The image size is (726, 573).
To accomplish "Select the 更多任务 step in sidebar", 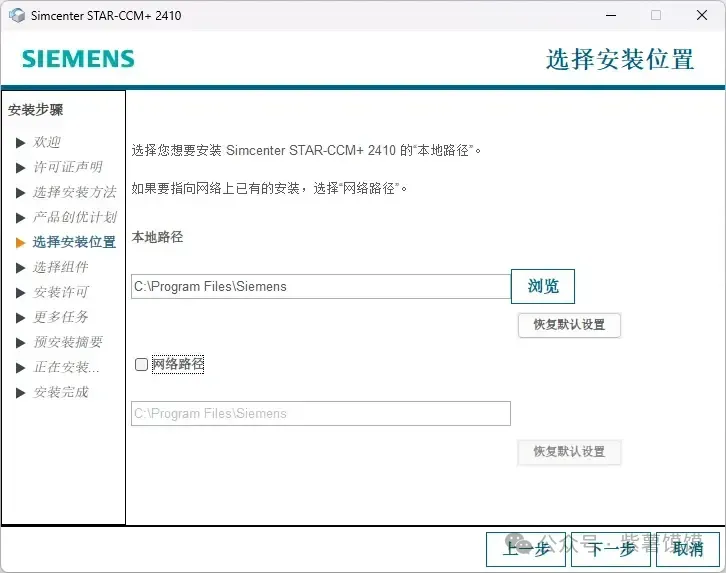I will pos(60,317).
